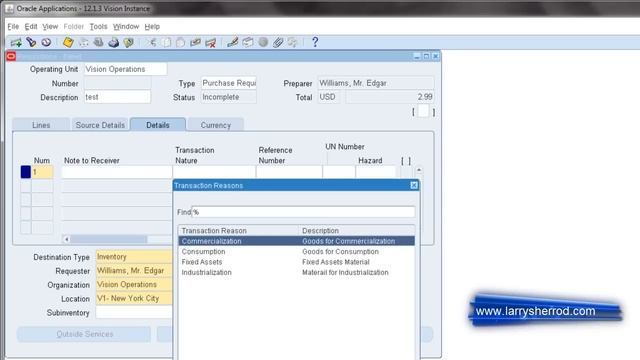Click the Paste toolbar icon
The image size is (640, 360).
pyautogui.click(x=180, y=42)
